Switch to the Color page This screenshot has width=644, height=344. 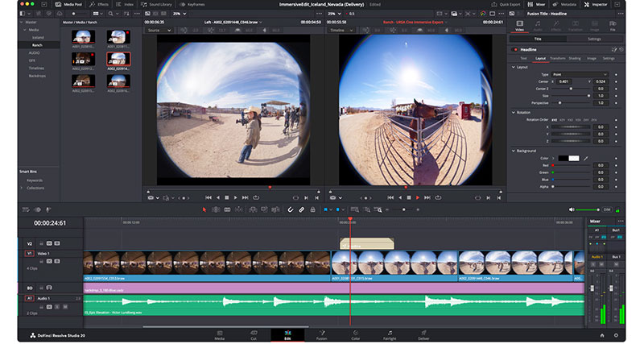point(356,335)
